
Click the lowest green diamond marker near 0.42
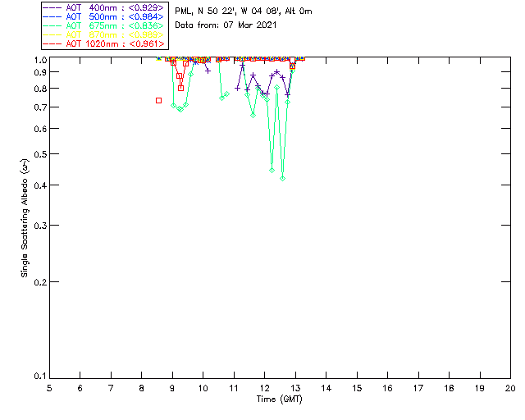click(x=282, y=179)
